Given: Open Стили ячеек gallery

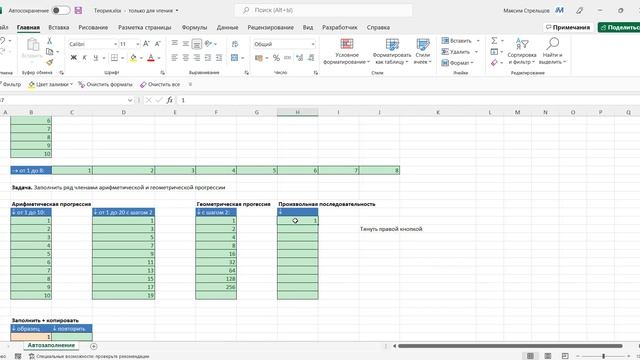Looking at the screenshot, I should point(422,51).
